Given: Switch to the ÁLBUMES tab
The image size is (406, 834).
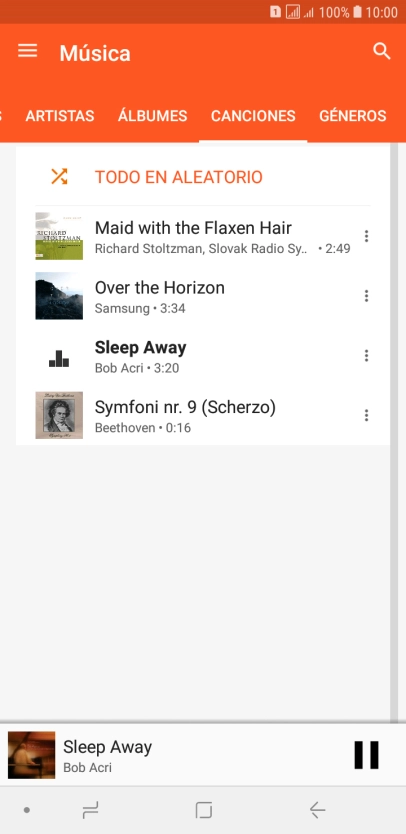Looking at the screenshot, I should pyautogui.click(x=152, y=116).
